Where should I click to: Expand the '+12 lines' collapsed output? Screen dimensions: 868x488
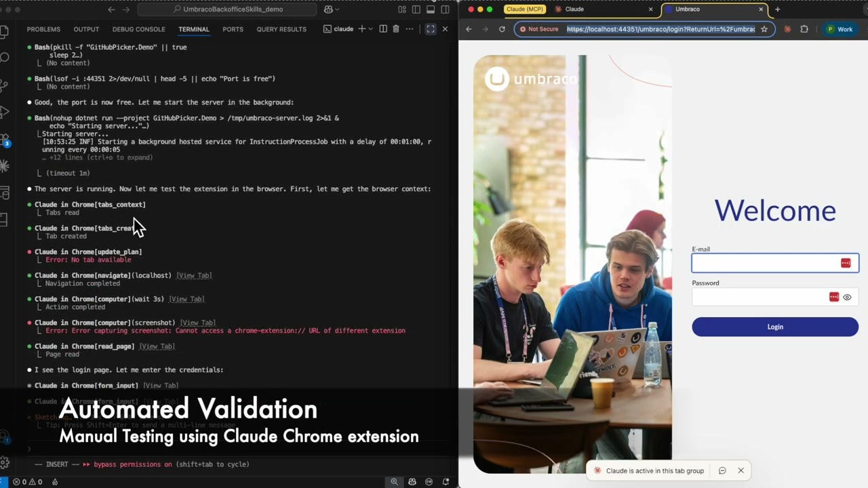[x=97, y=157]
